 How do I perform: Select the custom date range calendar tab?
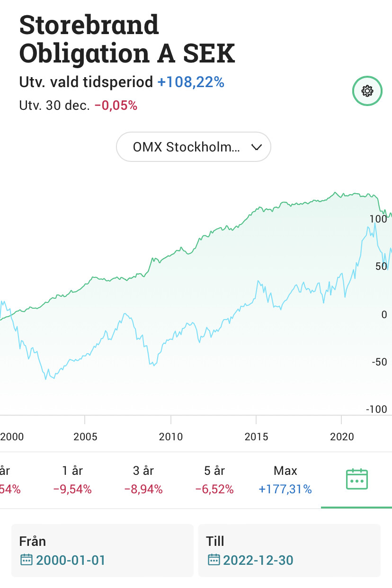[x=357, y=480]
